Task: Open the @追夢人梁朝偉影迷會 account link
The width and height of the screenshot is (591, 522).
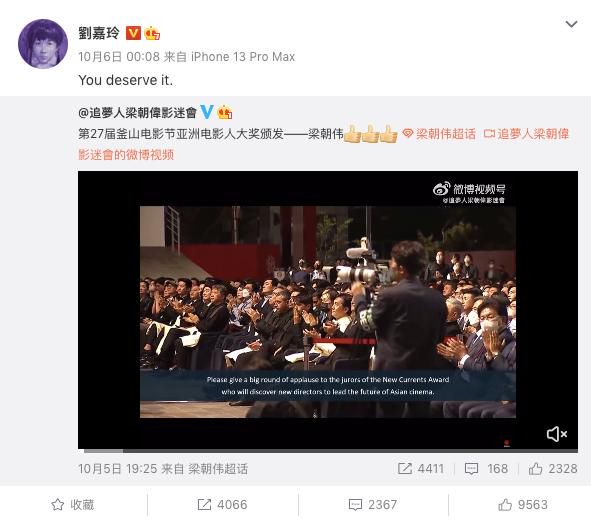Action: [x=138, y=112]
